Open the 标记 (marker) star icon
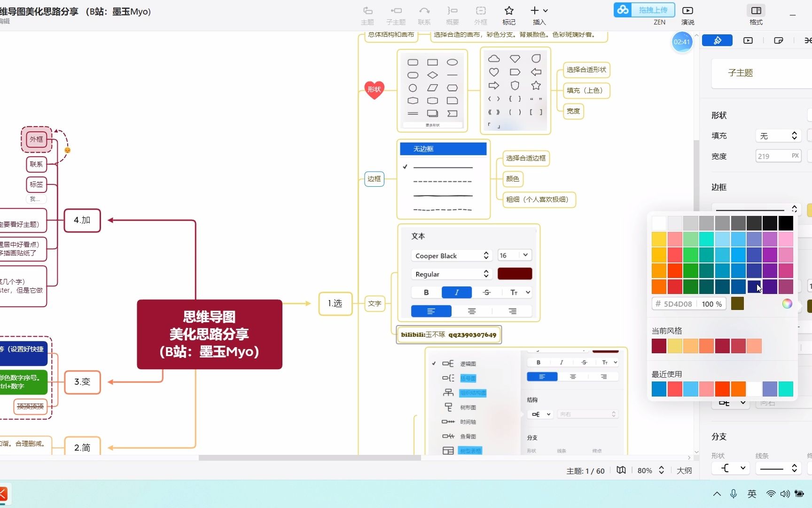 coord(508,10)
